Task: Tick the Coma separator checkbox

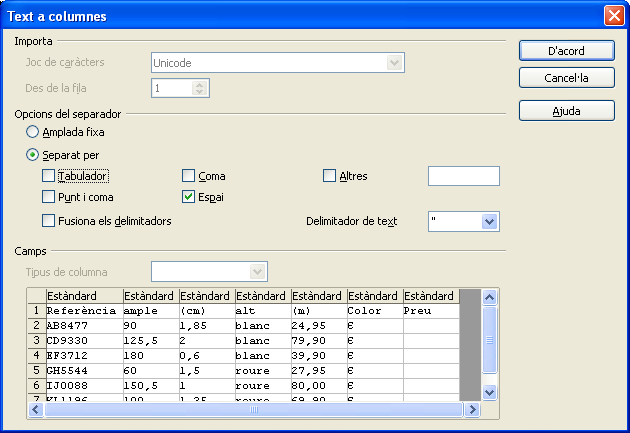Action: pos(189,176)
